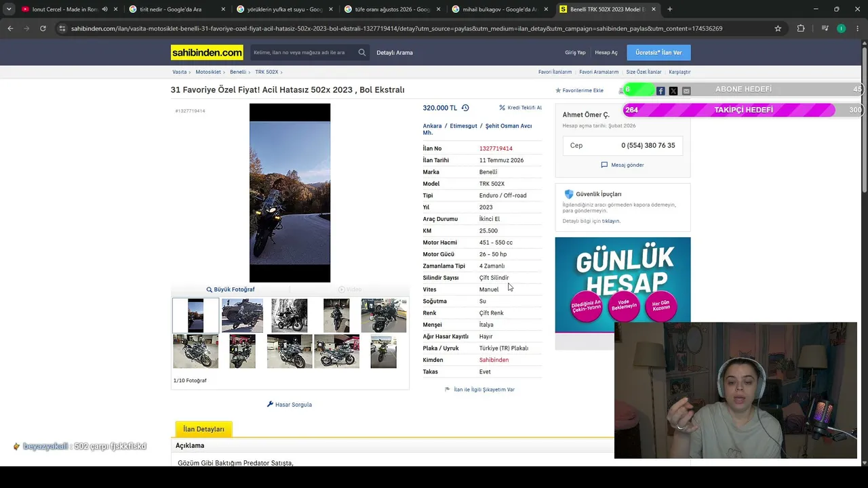Open a new browser tab
The height and width of the screenshot is (488, 868).
(x=670, y=9)
